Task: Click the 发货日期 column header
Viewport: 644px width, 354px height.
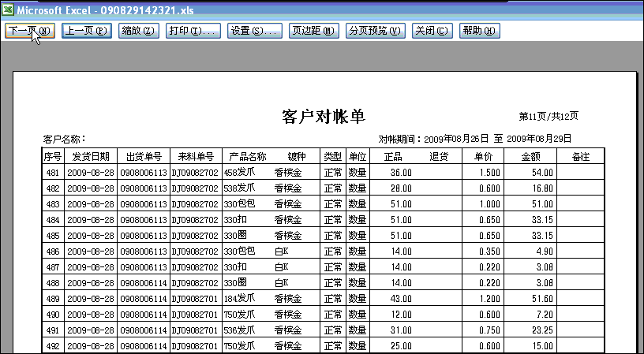Action: tap(91, 156)
